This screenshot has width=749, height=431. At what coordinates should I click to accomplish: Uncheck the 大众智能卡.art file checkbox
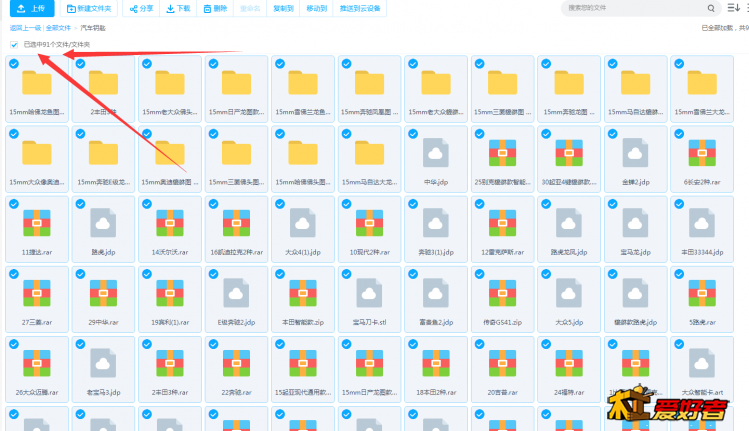click(679, 344)
